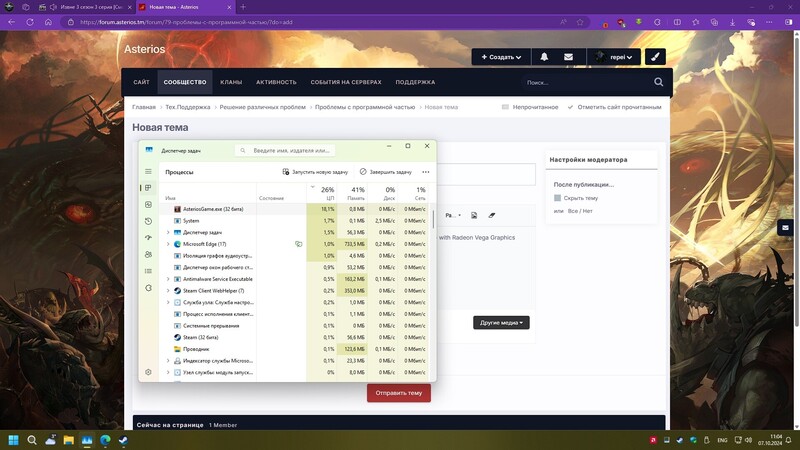The width and height of the screenshot is (800, 450).
Task: Expand the 'Диспетчер задач' process row
Action: (x=168, y=232)
